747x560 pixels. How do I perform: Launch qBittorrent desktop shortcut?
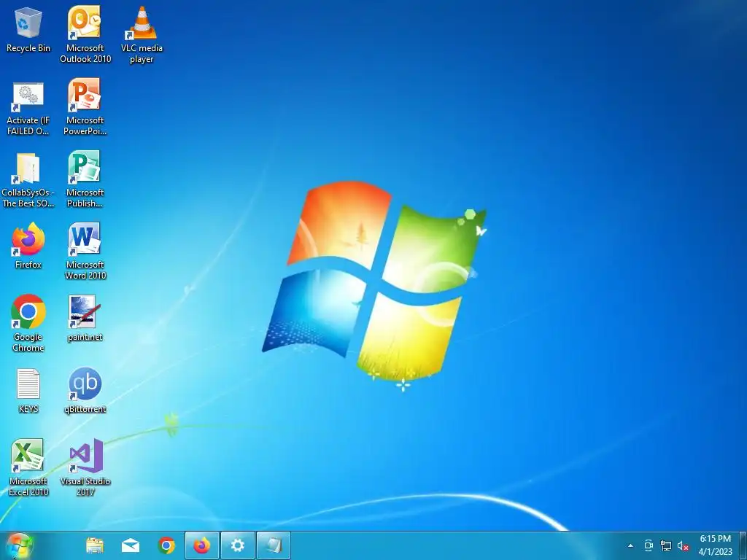[85, 391]
